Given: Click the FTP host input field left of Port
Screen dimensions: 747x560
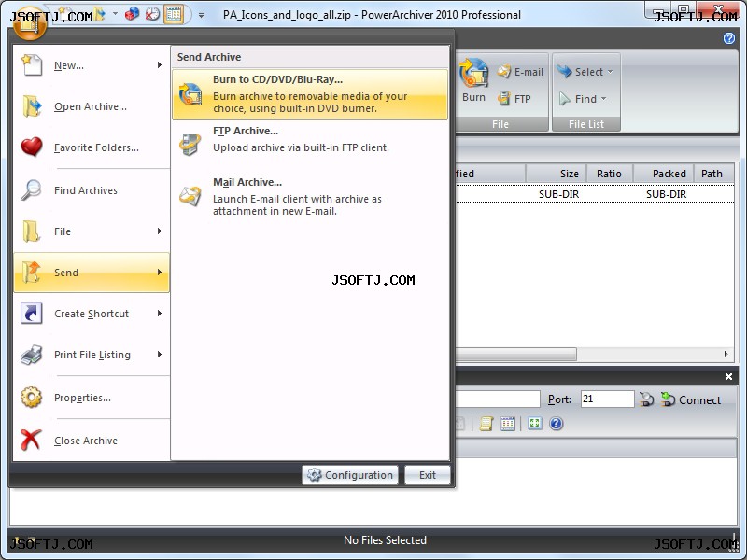Looking at the screenshot, I should click(498, 399).
